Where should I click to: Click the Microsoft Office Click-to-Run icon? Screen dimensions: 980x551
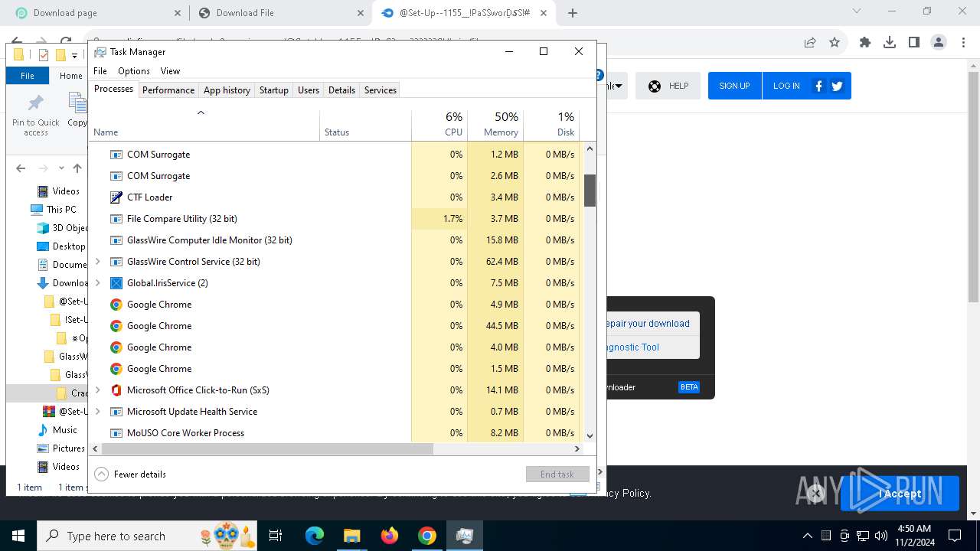[x=116, y=390]
